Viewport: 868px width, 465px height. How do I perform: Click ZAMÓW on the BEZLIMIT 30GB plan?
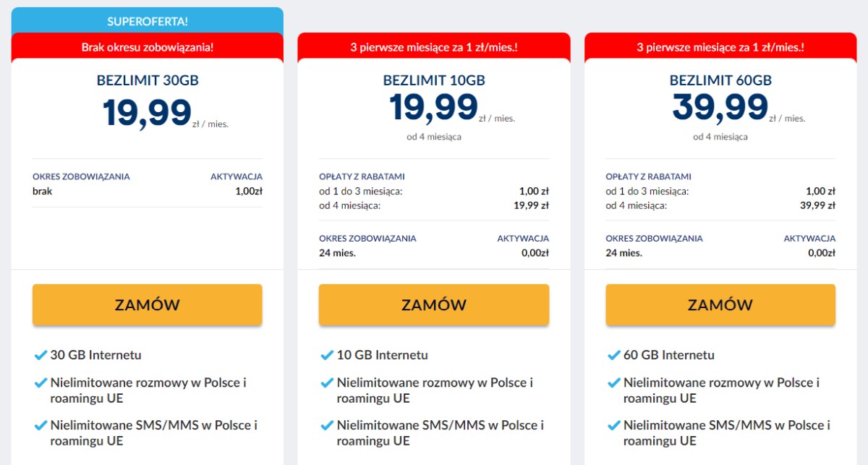click(x=147, y=304)
